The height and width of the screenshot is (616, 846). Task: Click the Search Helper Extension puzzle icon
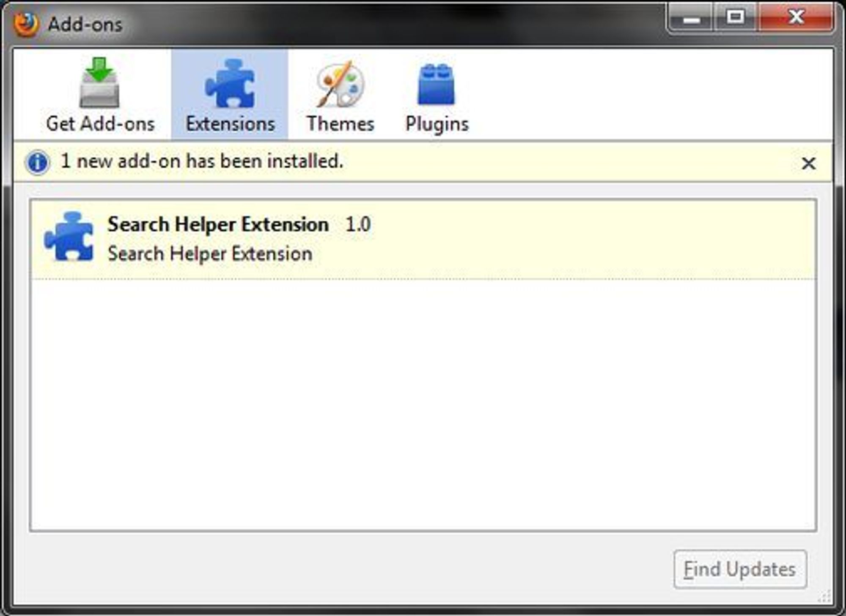(x=69, y=236)
